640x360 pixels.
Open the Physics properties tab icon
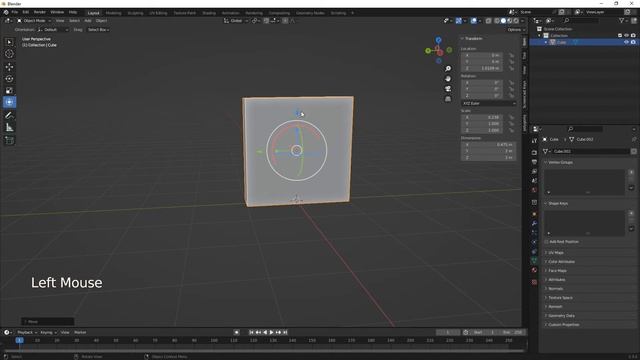tap(534, 242)
